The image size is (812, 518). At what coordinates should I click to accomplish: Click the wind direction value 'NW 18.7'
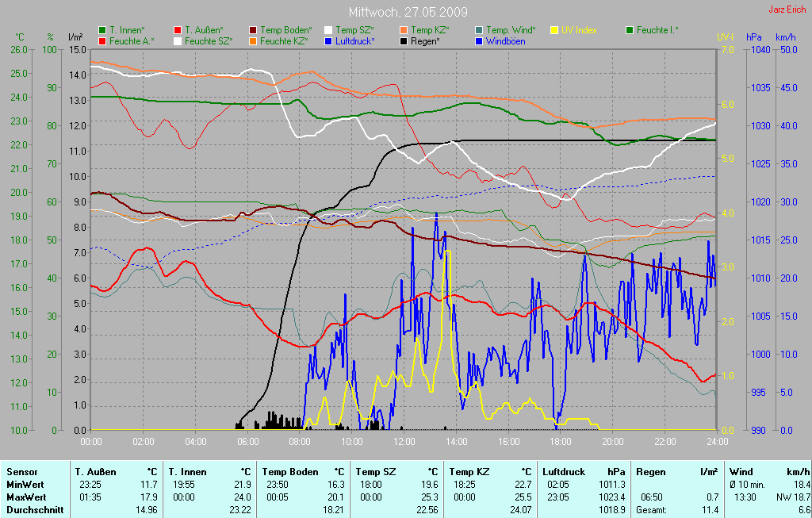tap(793, 497)
